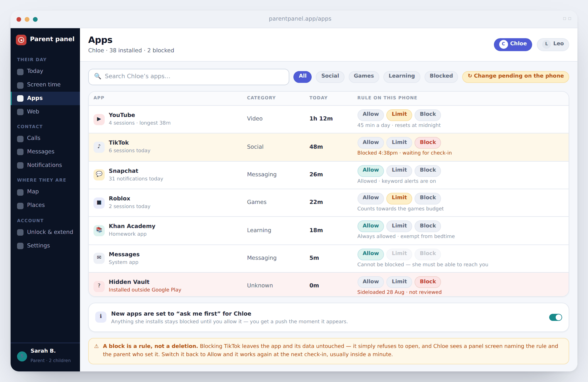Click the Roblox Games category cell
588x382 pixels.
point(257,202)
